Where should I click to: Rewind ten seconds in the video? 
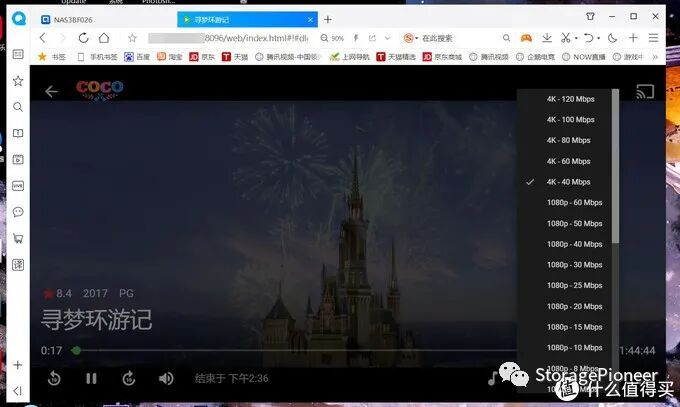(x=54, y=378)
